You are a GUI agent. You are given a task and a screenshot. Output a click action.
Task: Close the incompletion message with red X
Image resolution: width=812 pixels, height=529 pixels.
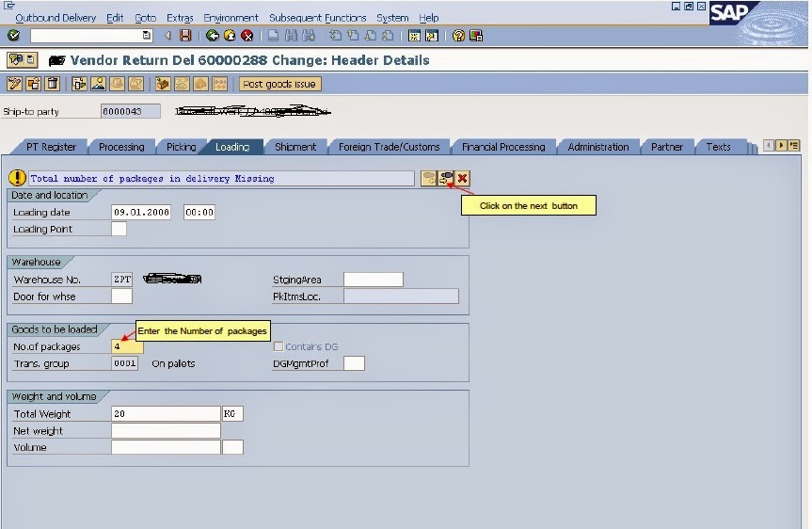coord(462,178)
